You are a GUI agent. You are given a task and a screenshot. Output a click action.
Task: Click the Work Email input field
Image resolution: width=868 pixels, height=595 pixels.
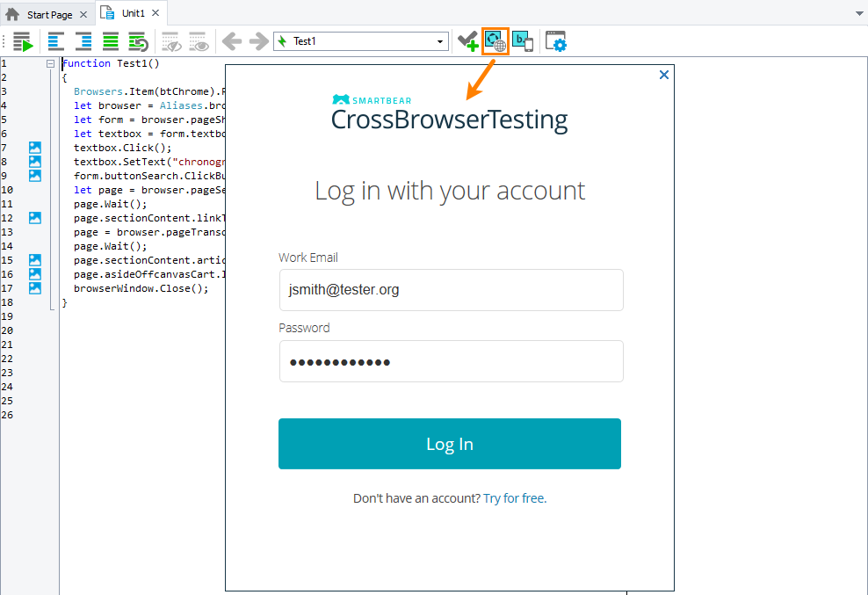pyautogui.click(x=452, y=290)
